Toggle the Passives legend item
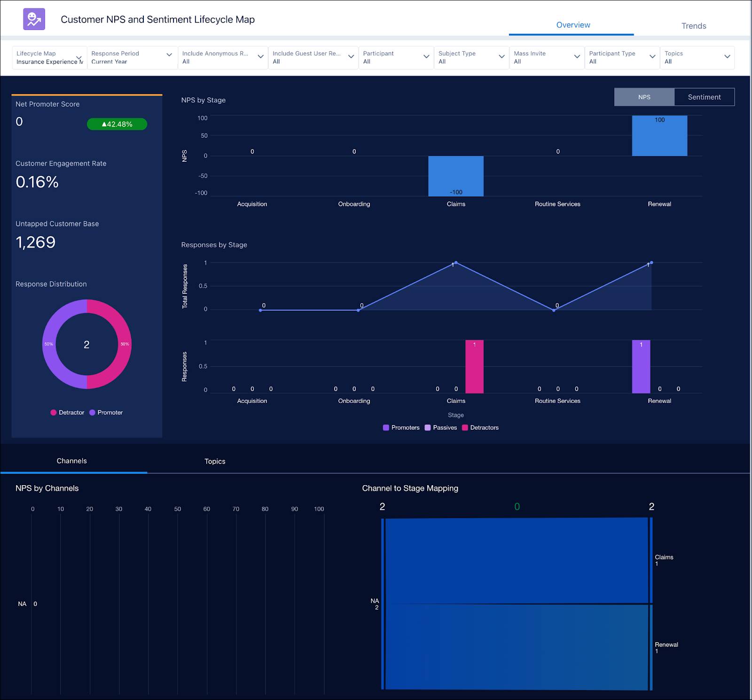Image resolution: width=752 pixels, height=700 pixels. [440, 427]
